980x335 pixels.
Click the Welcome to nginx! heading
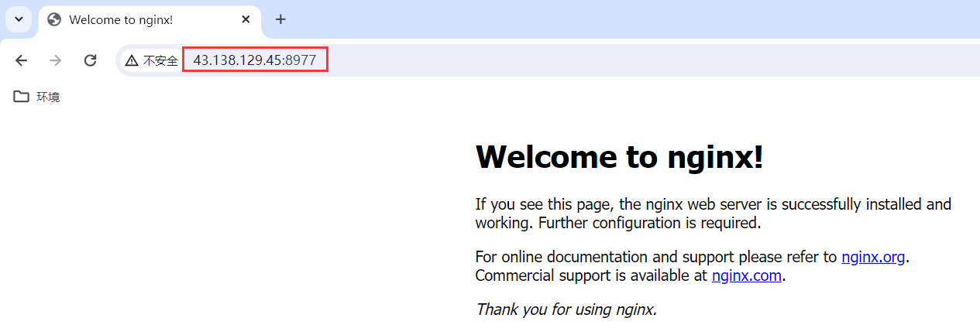(619, 157)
